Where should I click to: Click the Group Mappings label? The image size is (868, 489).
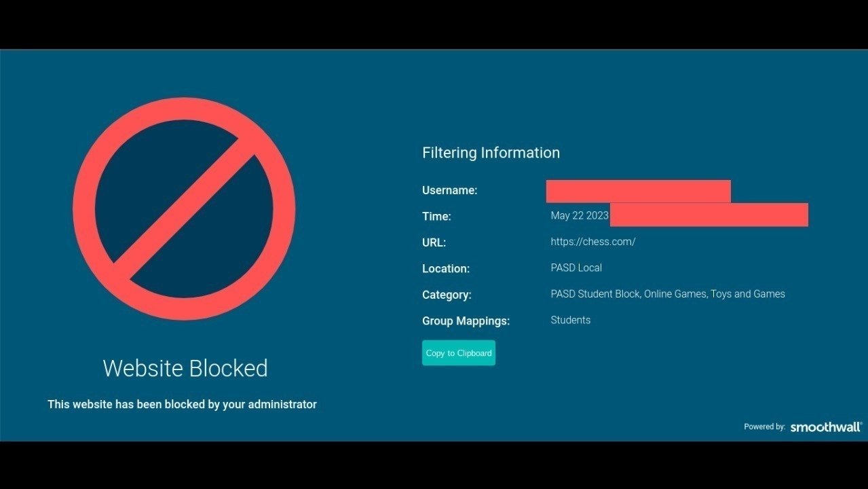coord(466,321)
